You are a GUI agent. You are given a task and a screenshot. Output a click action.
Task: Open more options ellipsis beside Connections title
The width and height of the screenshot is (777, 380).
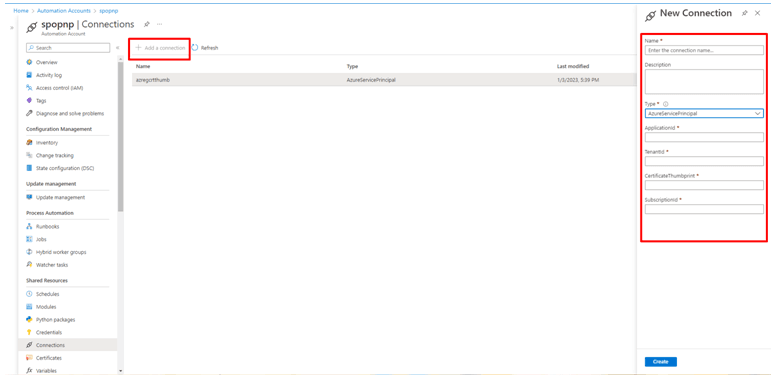click(160, 24)
